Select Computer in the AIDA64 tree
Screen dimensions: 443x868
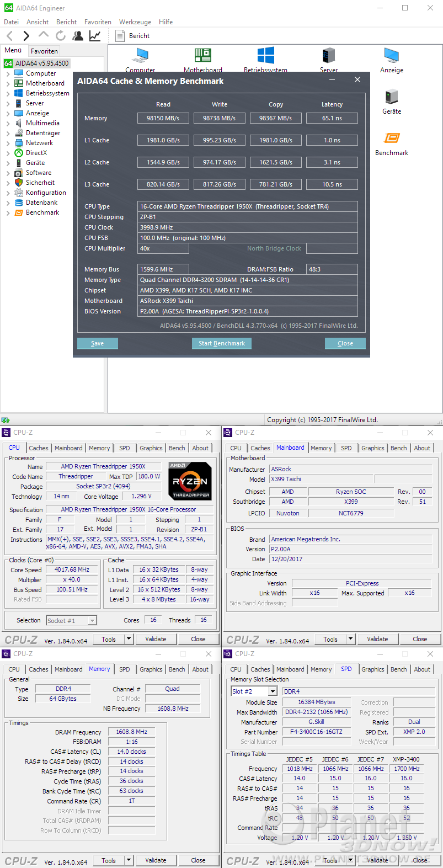[x=41, y=73]
